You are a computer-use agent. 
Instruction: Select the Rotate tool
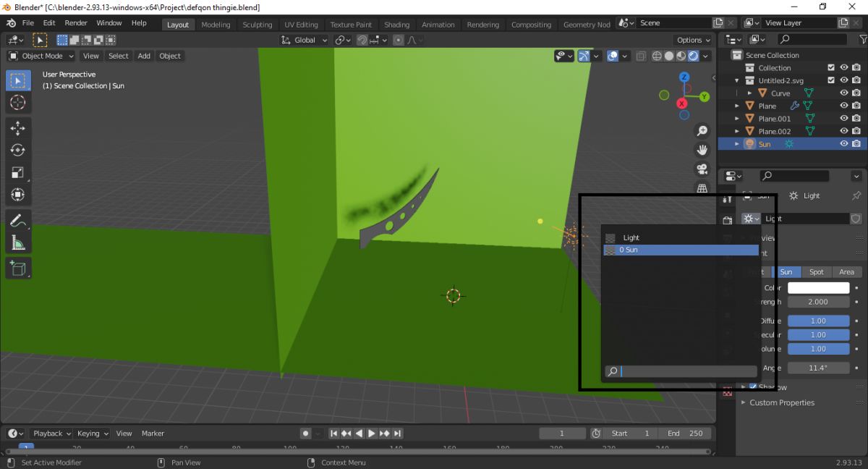(x=18, y=150)
